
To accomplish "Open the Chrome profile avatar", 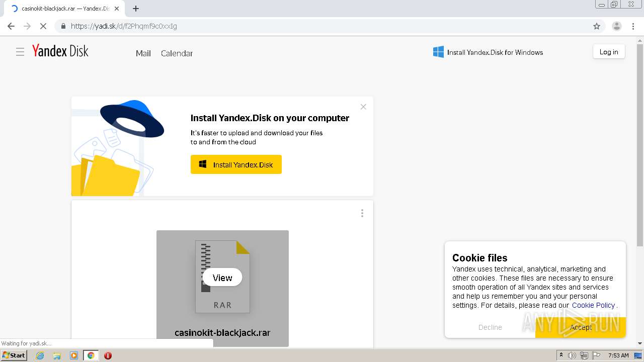I will click(x=616, y=26).
